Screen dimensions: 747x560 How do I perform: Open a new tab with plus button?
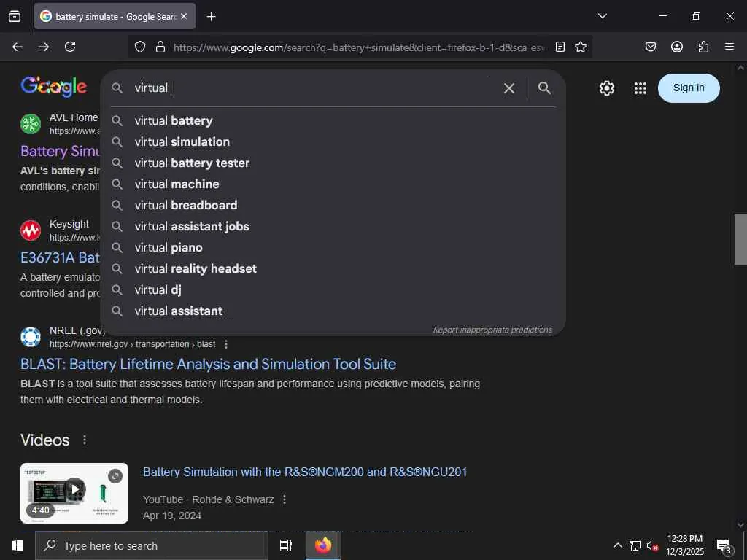coord(211,17)
